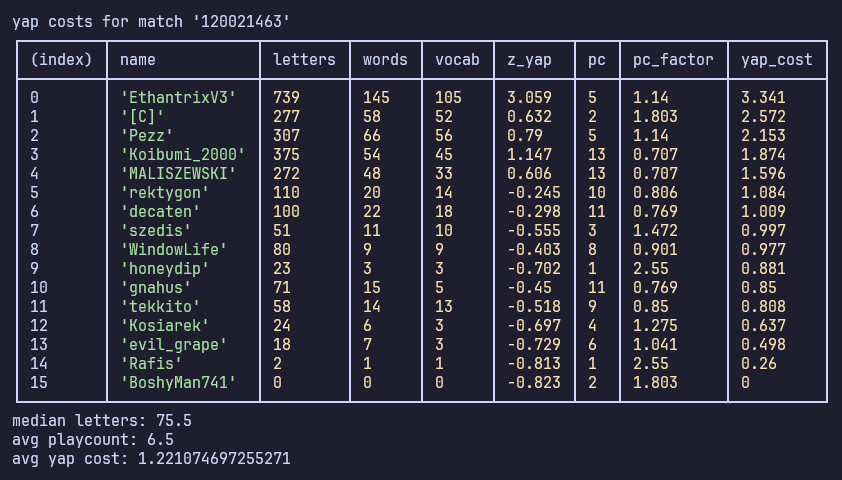Click yap_cost value 0.26 for Rafis
The image size is (842, 480).
tap(759, 363)
